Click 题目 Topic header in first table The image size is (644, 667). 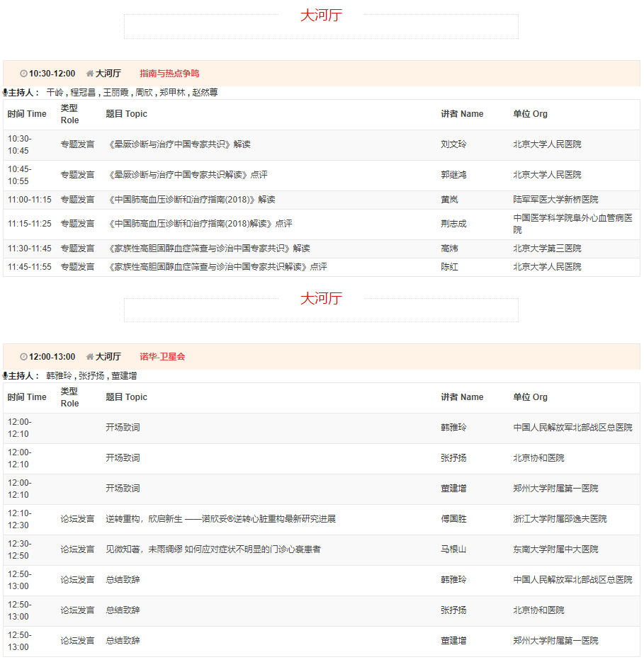click(x=126, y=114)
